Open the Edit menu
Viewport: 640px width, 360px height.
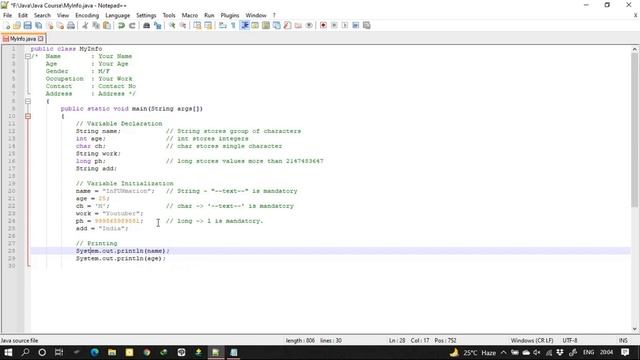(x=23, y=15)
